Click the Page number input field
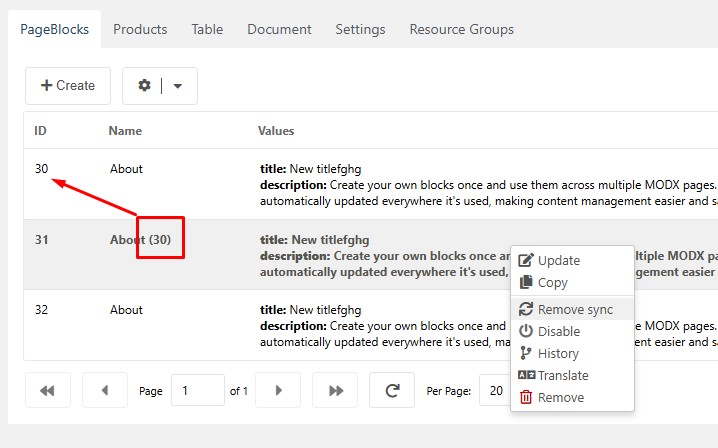Viewport: 718px width, 448px height. (x=198, y=390)
